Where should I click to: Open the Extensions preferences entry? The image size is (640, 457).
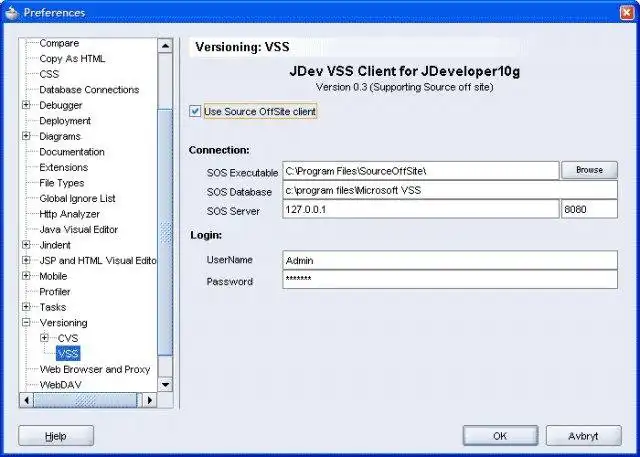64,167
